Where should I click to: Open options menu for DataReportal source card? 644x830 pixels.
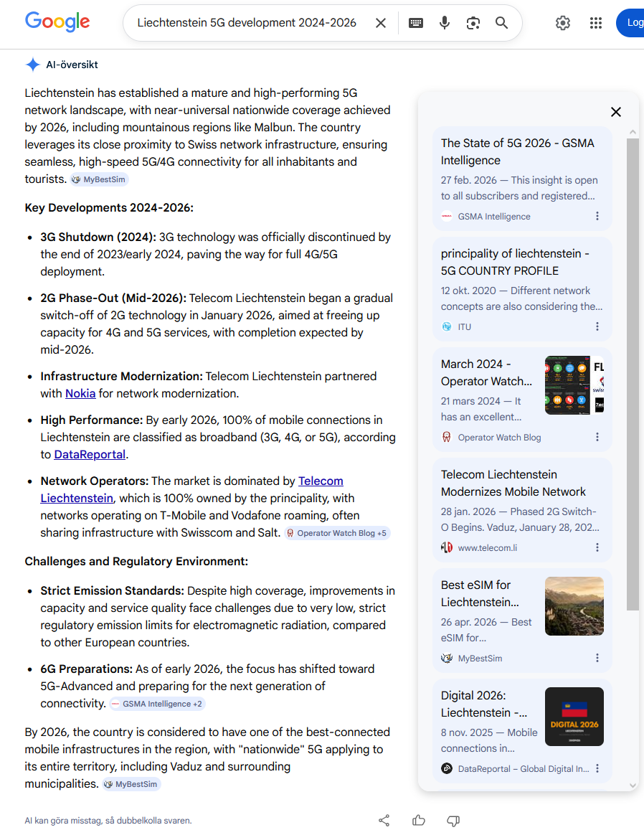click(x=597, y=768)
